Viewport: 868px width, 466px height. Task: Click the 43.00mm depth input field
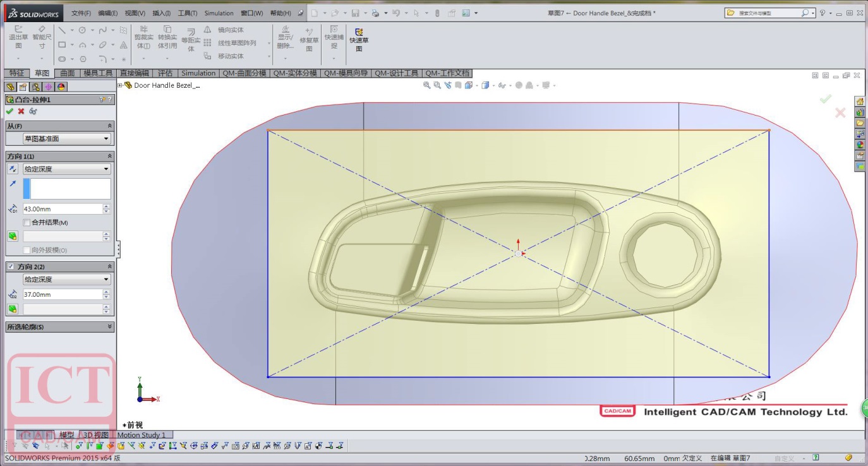pyautogui.click(x=62, y=209)
